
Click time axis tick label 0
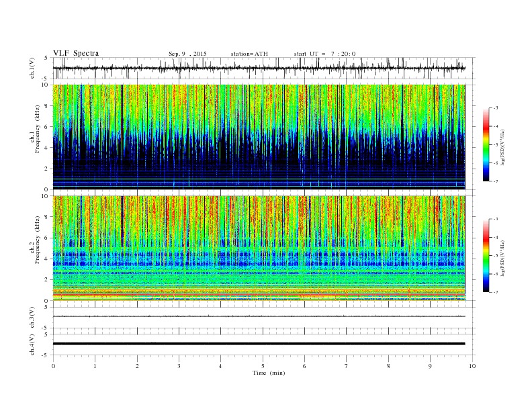pos(53,366)
